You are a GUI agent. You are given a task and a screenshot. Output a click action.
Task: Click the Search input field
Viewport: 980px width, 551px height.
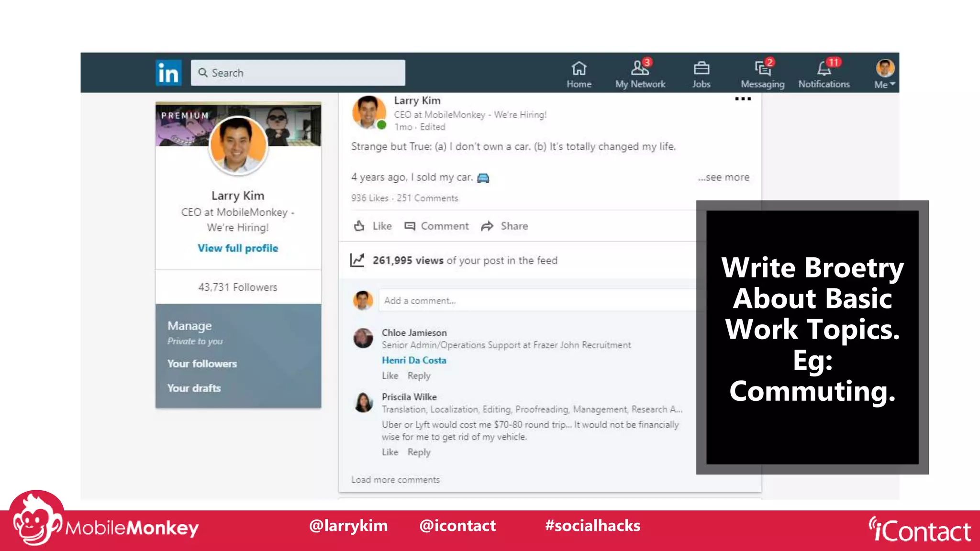tap(298, 73)
